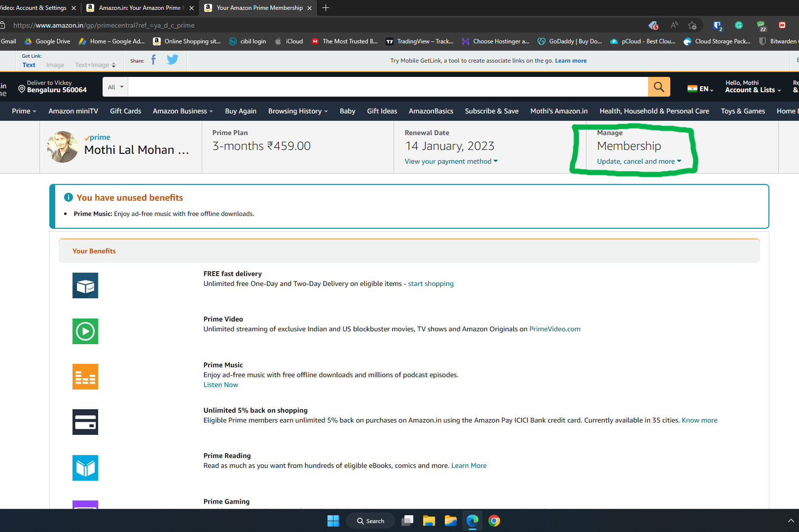Image resolution: width=799 pixels, height=532 pixels.
Task: Switch to Video: Account & Settings tab
Action: (x=33, y=8)
